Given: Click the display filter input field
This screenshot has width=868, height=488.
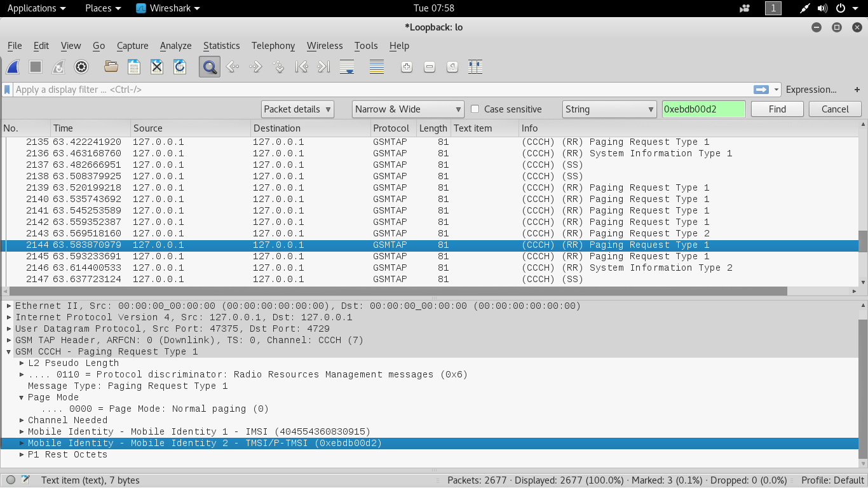Looking at the screenshot, I should click(x=381, y=90).
